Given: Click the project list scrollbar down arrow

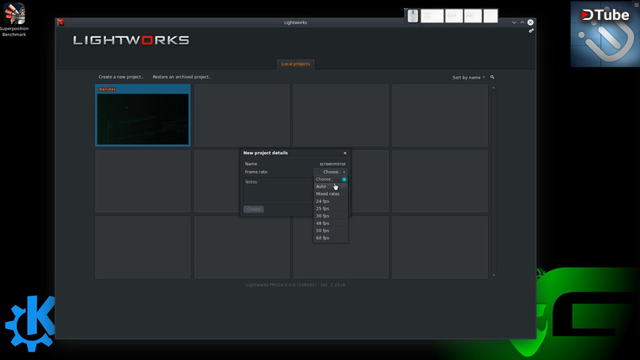Looking at the screenshot, I should click(493, 275).
